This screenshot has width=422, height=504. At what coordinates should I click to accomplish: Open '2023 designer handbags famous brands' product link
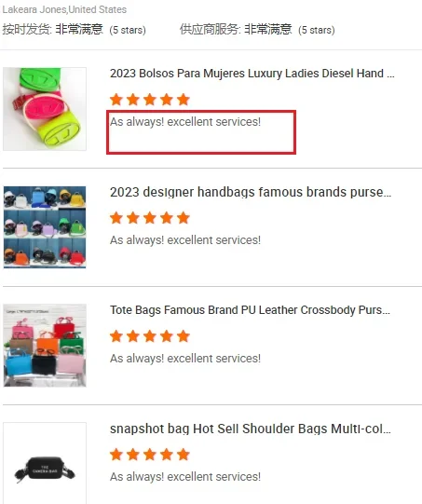pos(251,192)
